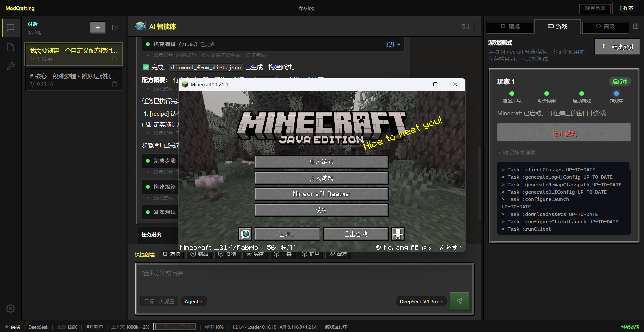The height and width of the screenshot is (332, 644).
Task: Delete the 7/11 12:44 conversation via trash icon
Action: (x=114, y=59)
